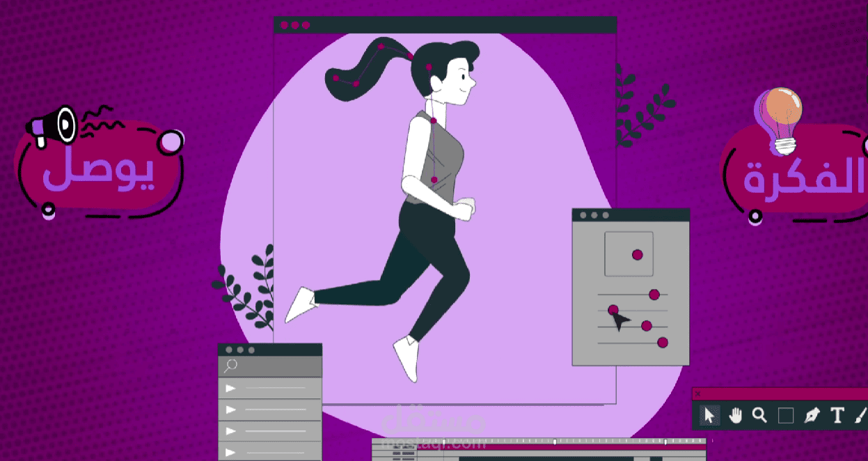Click the middle marker on timeline ruler
The width and height of the screenshot is (868, 461).
click(x=555, y=442)
